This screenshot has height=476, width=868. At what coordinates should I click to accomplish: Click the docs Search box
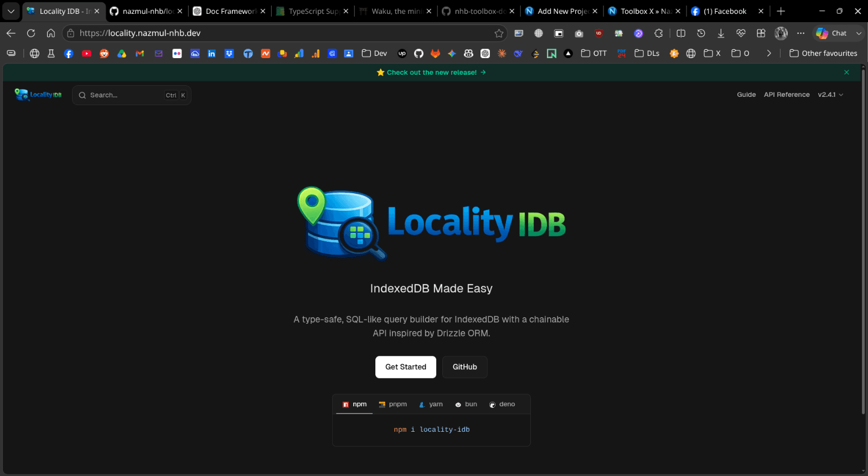[x=132, y=95]
